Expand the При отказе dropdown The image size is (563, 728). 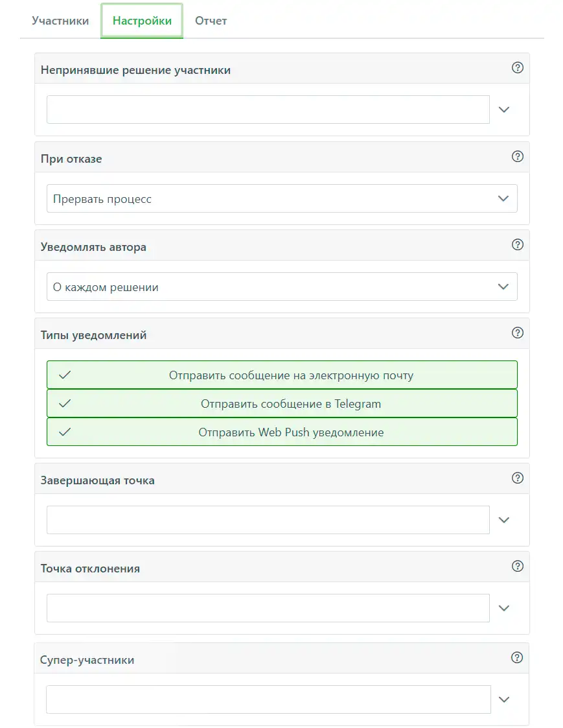[282, 199]
